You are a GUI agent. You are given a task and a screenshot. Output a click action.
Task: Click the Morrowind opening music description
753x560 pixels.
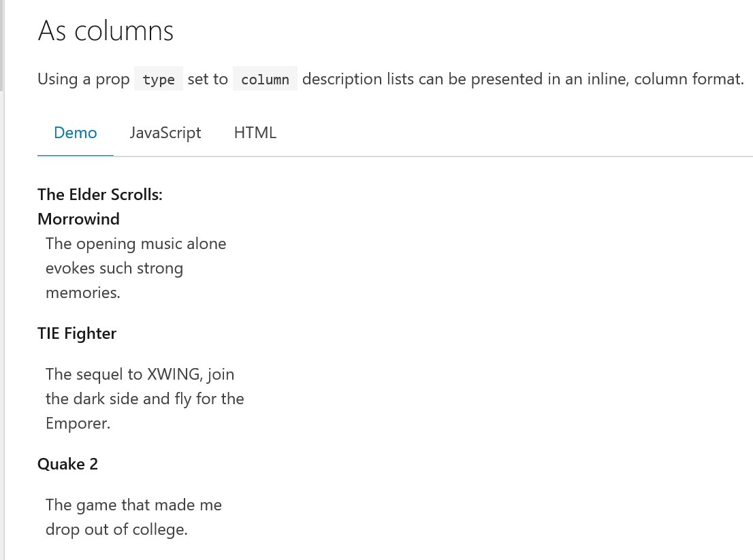(135, 267)
